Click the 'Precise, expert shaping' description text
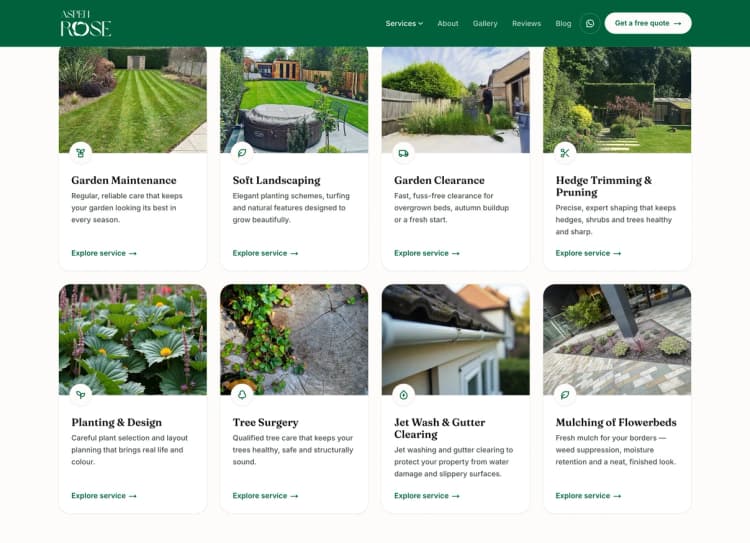The height and width of the screenshot is (543, 750). 616,220
